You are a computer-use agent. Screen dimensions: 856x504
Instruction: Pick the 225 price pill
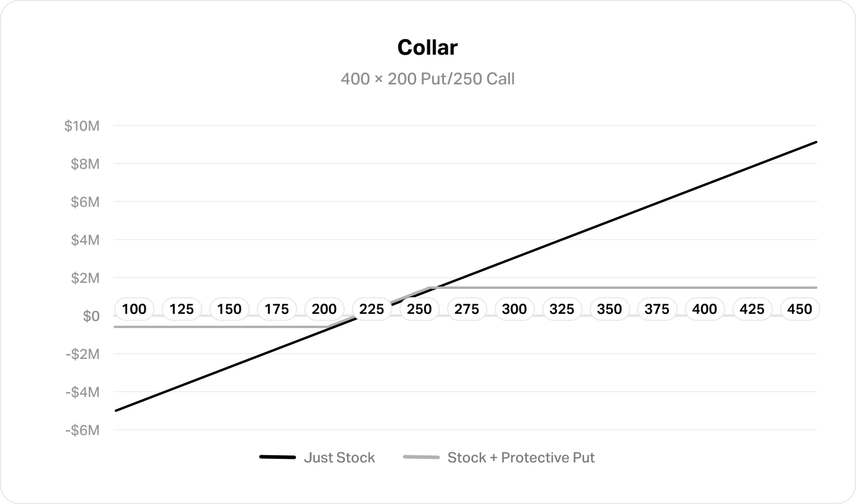[x=372, y=309]
